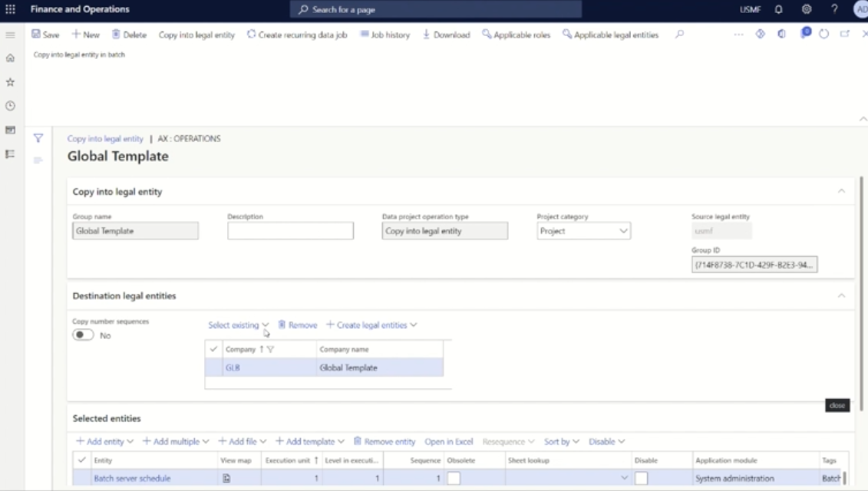Click the help question mark icon
This screenshot has height=491, width=868.
point(834,10)
